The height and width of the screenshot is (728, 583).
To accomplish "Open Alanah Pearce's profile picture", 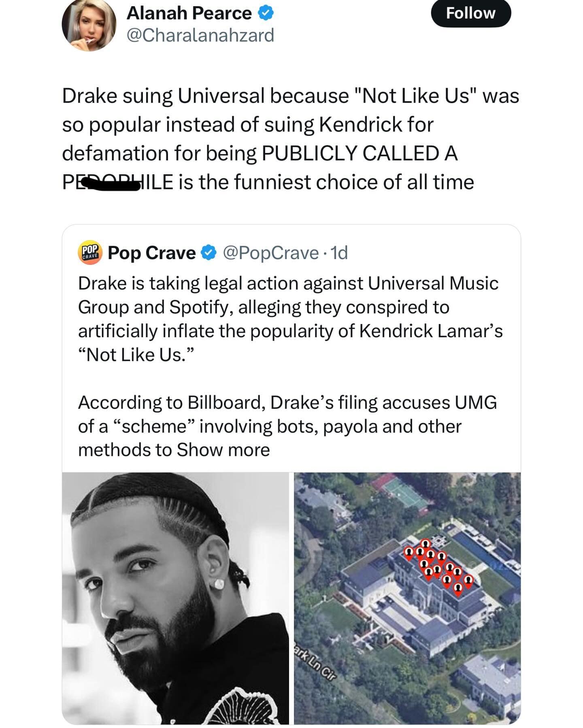I will [89, 25].
